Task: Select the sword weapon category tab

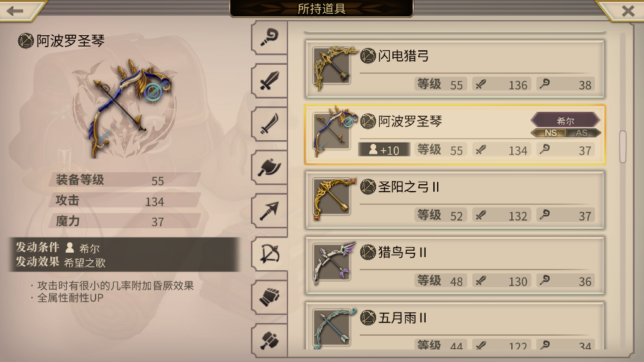Action: pyautogui.click(x=269, y=81)
